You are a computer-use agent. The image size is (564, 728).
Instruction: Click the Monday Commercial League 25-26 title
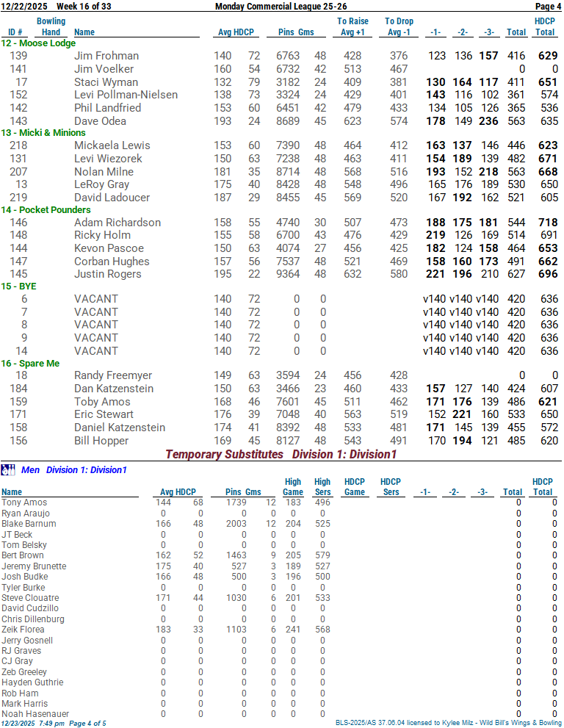(281, 7)
